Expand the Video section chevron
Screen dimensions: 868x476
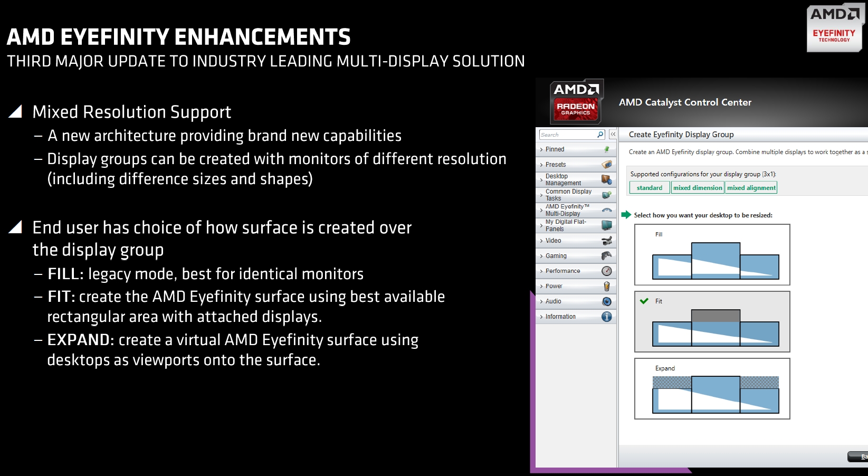(541, 241)
